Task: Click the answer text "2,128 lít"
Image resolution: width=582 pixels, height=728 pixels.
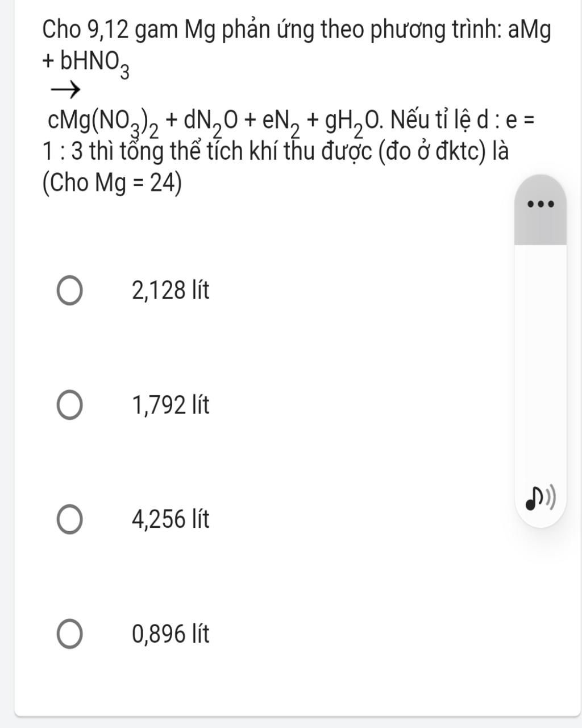Action: (171, 291)
